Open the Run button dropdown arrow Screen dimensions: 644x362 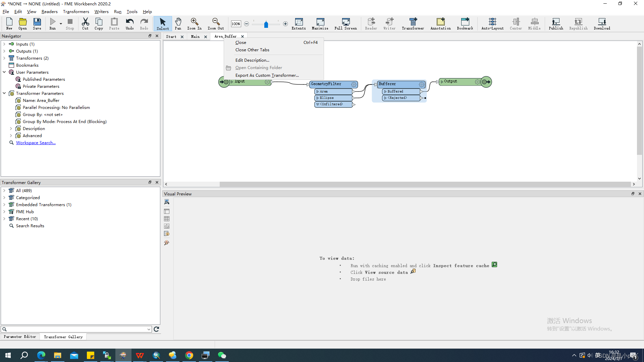point(61,24)
